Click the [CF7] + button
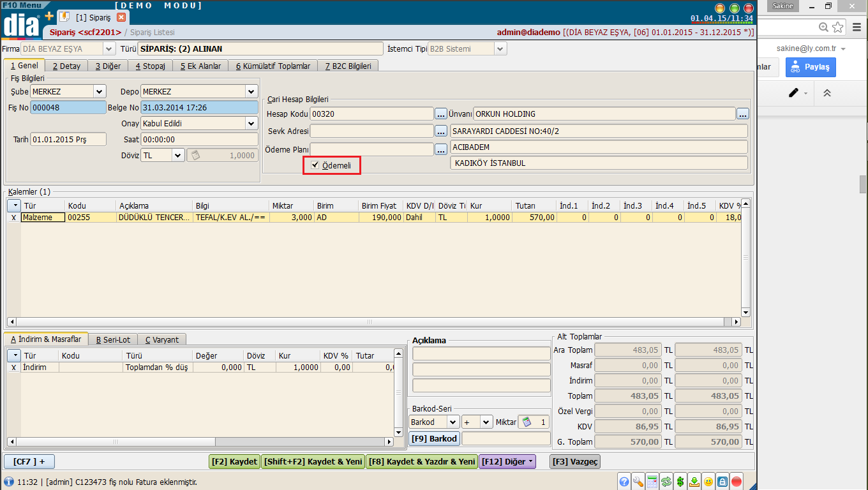The width and height of the screenshot is (868, 490). pyautogui.click(x=29, y=461)
